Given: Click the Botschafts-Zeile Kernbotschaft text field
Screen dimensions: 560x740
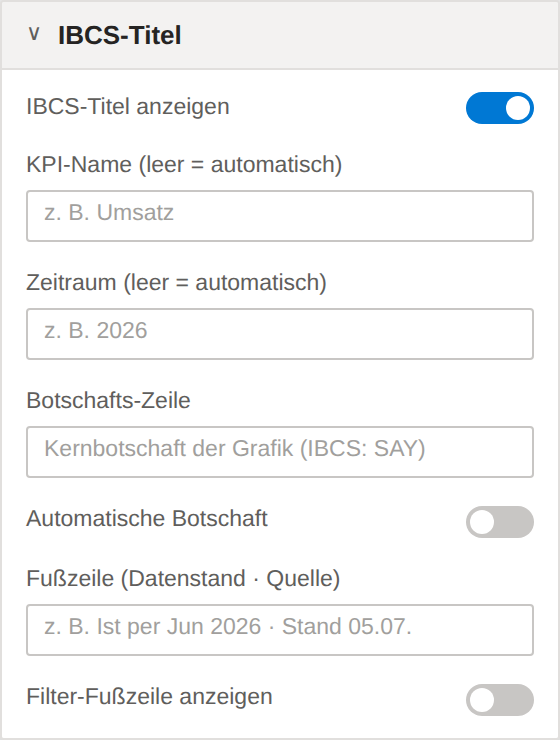Looking at the screenshot, I should (280, 452).
